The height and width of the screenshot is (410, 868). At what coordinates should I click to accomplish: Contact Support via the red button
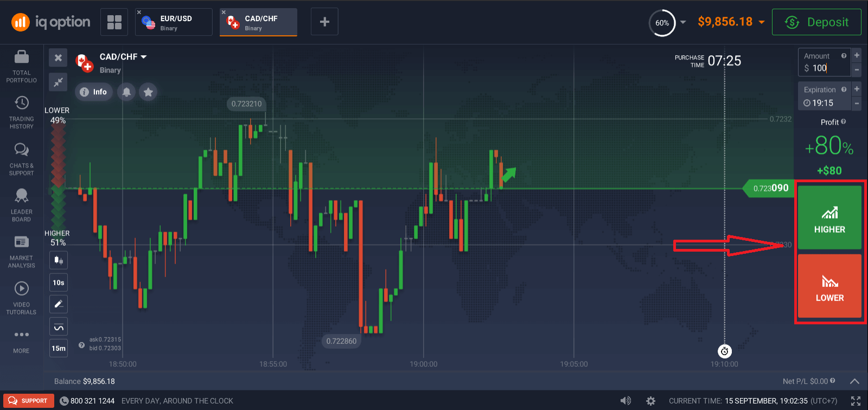tap(29, 401)
